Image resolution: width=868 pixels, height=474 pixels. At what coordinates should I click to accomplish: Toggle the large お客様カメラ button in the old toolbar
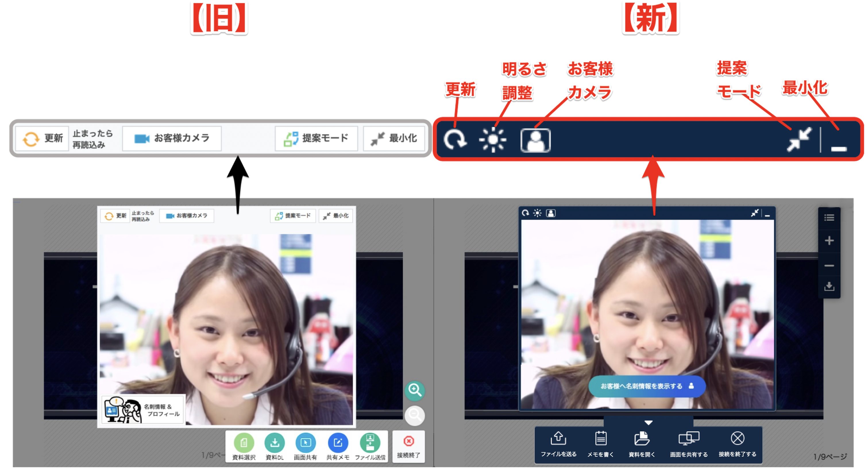click(x=172, y=138)
